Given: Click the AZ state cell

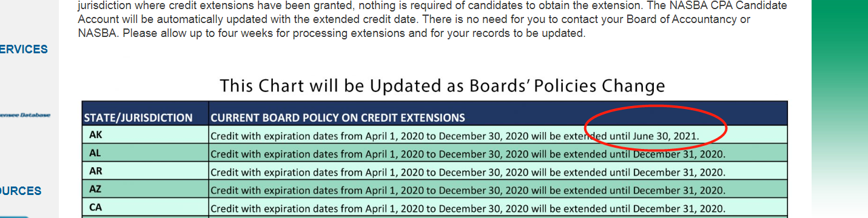Looking at the screenshot, I should pos(146,189).
